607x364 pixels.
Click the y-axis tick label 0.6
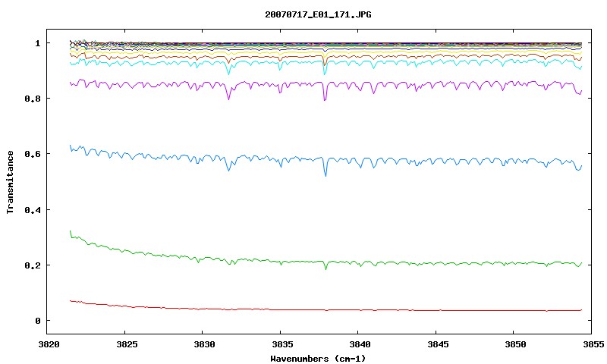33,154
